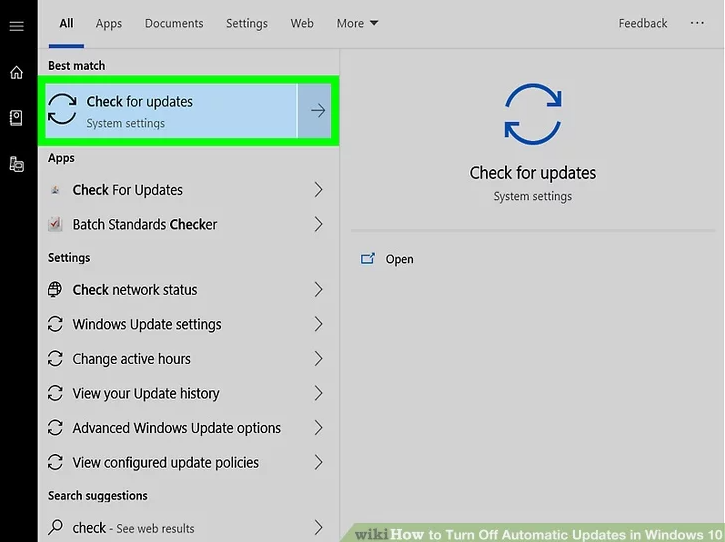Expand chevron next to Change active hours
This screenshot has width=725, height=542.
(318, 359)
